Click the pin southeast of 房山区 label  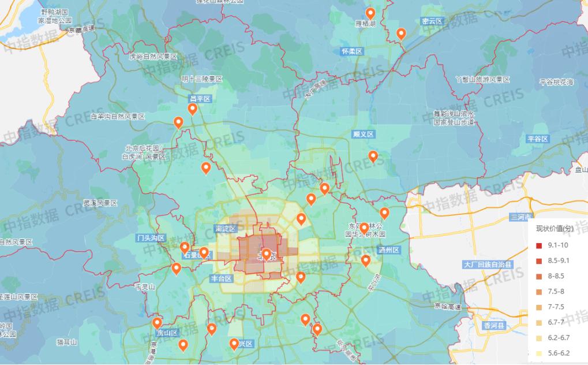(x=182, y=345)
